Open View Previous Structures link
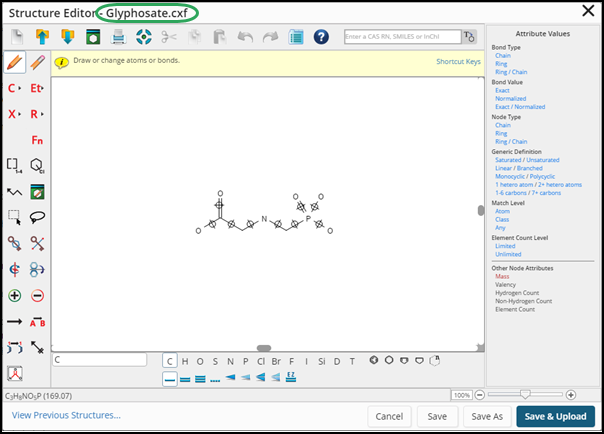The height and width of the screenshot is (434, 604). (x=66, y=415)
